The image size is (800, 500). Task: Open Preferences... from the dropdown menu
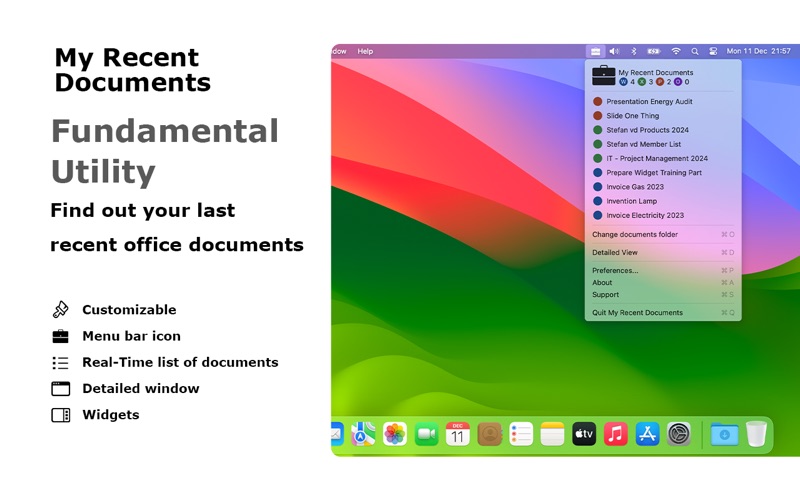(x=663, y=270)
